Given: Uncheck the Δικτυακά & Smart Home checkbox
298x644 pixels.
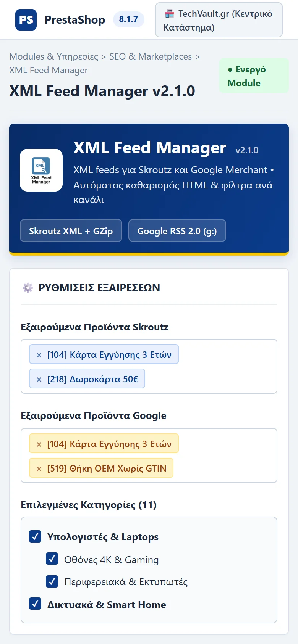Looking at the screenshot, I should pos(35,604).
